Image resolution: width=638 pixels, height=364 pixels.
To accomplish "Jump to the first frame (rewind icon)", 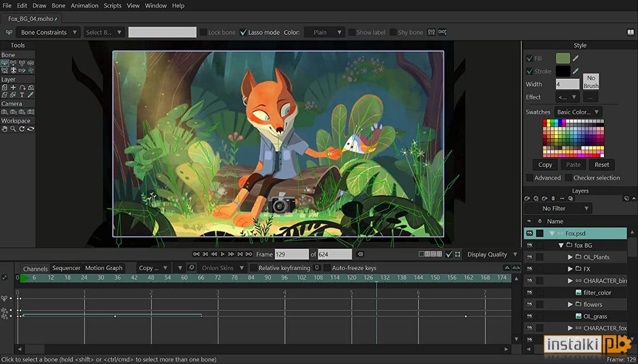I will 196,254.
